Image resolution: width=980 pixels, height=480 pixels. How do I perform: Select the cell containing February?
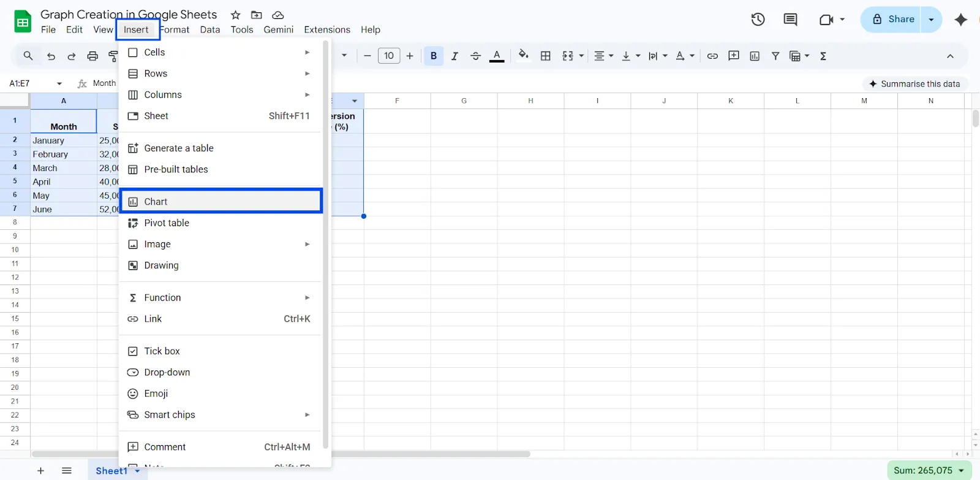tap(64, 154)
